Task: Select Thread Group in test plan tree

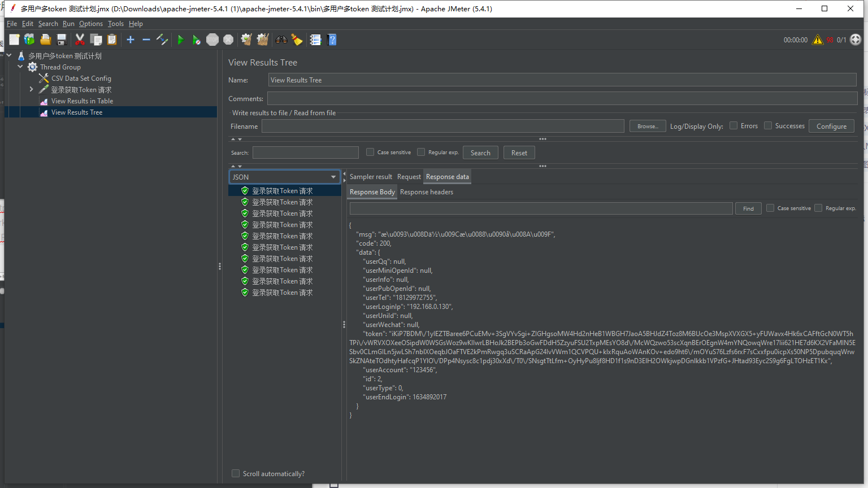Action: (60, 67)
